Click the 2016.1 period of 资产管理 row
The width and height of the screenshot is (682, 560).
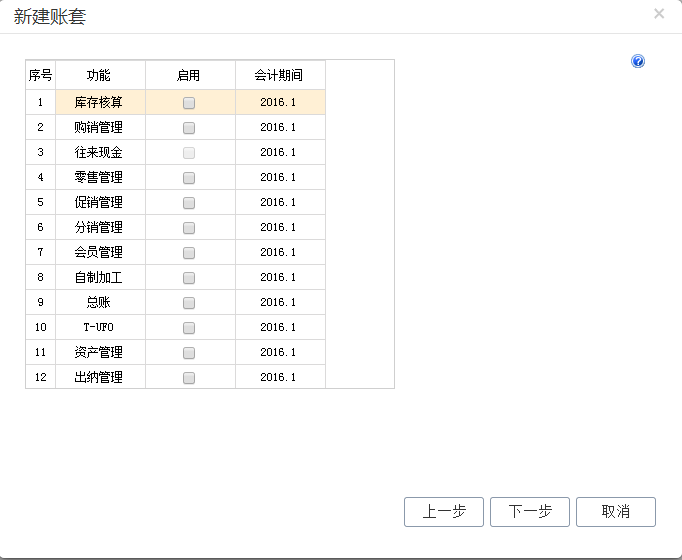281,352
